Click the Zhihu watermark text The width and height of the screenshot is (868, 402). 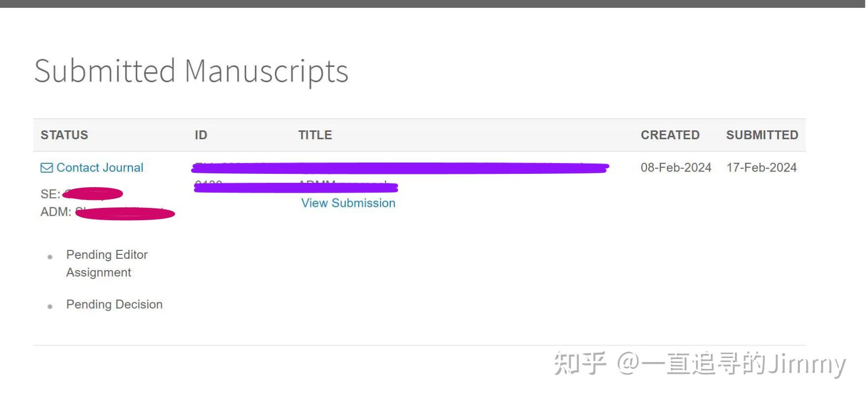700,364
